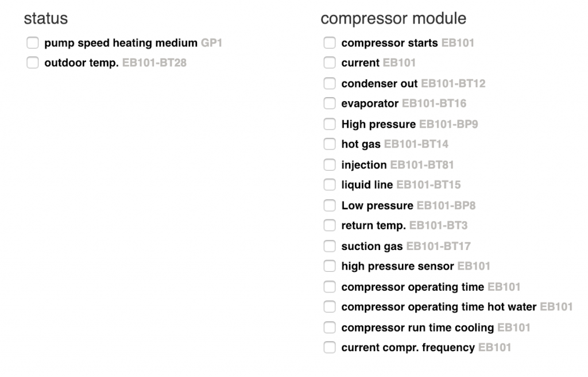Screen dimensions: 588x377
Task: Select hot gas EB101-BT14 checkbox
Action: (x=330, y=145)
